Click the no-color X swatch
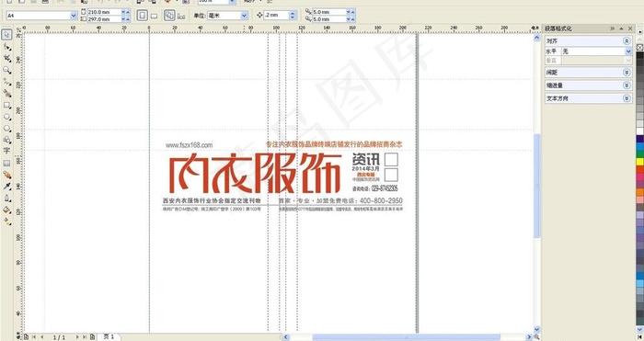This screenshot has height=341, width=644. point(640,48)
